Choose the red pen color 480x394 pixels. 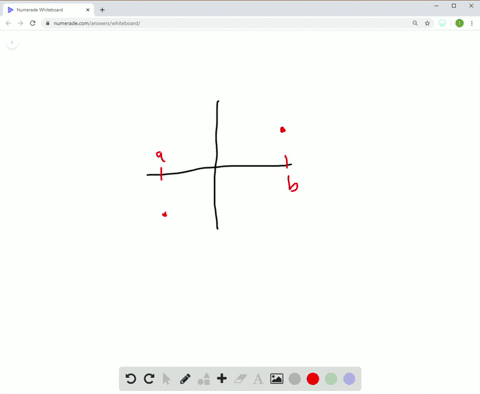point(313,379)
